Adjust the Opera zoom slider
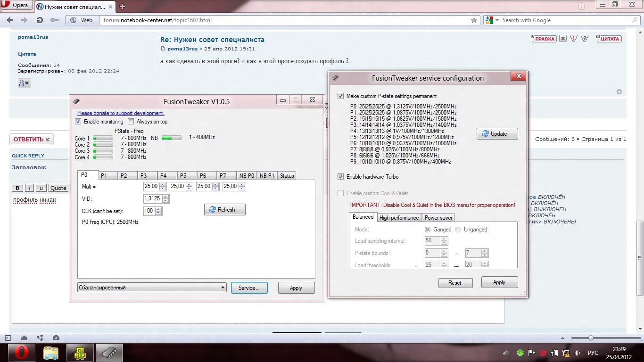The width and height of the screenshot is (644, 362). tap(591, 338)
